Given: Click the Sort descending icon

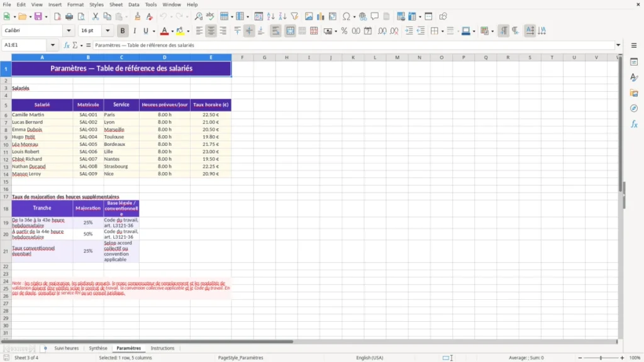Looking at the screenshot, I should click(x=282, y=16).
